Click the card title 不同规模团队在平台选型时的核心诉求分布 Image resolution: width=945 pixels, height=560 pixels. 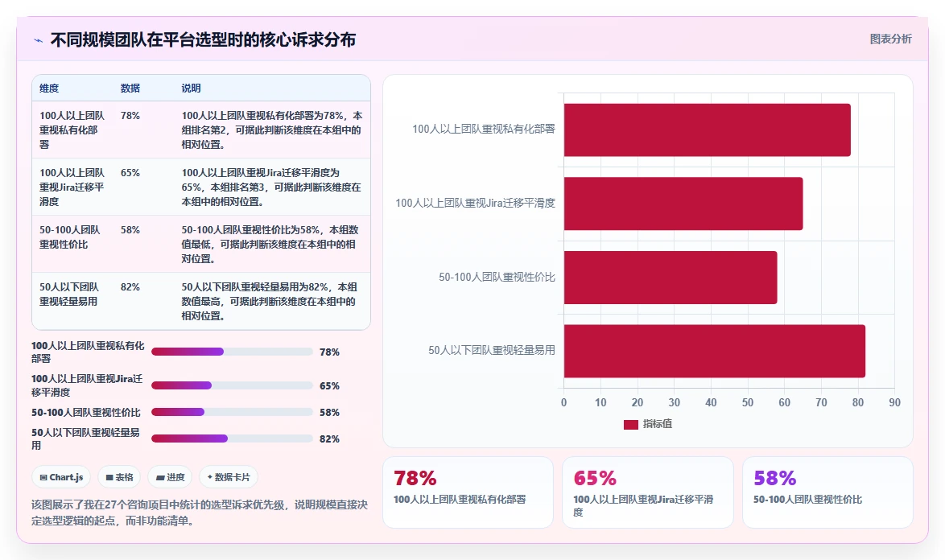[203, 39]
